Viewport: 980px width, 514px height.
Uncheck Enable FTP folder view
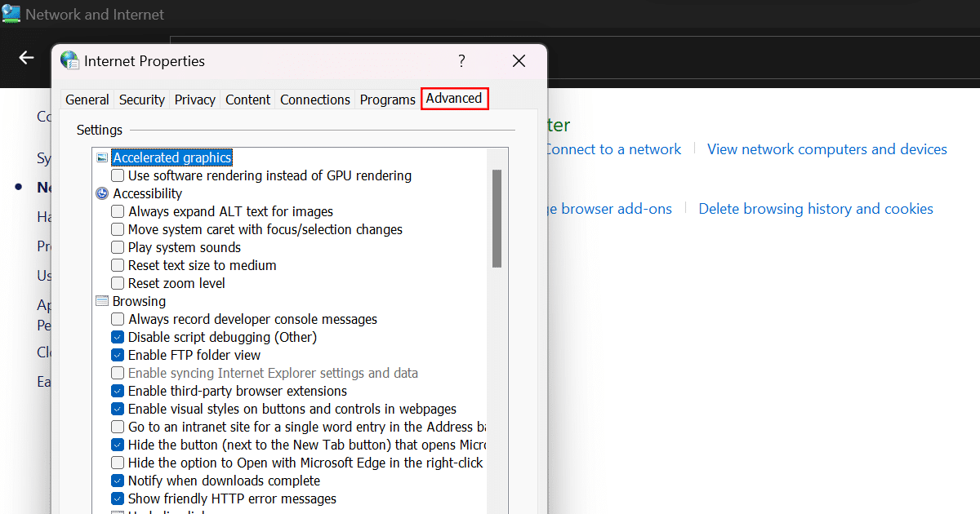point(118,355)
